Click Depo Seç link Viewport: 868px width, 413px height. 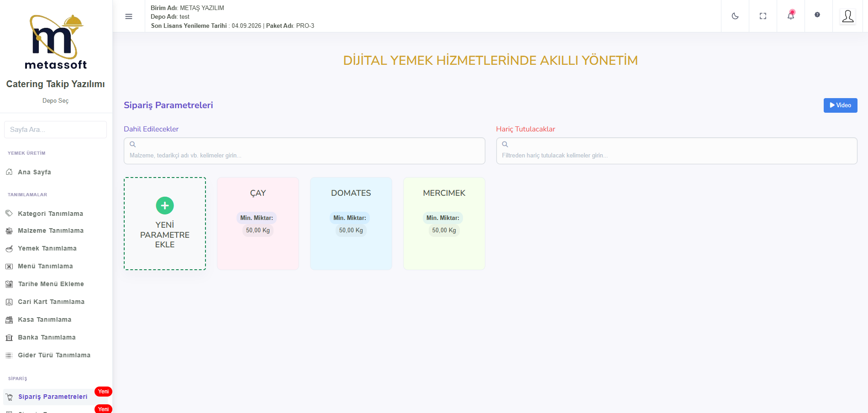(x=55, y=100)
